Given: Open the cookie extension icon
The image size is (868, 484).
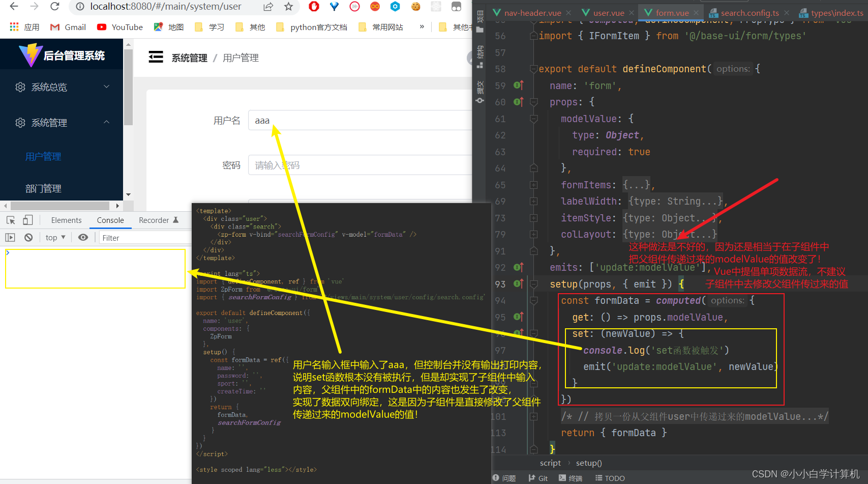Looking at the screenshot, I should coord(415,7).
